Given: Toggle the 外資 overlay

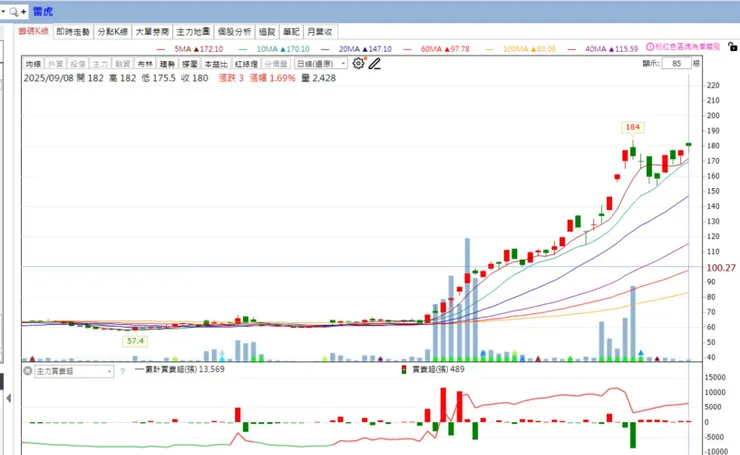Looking at the screenshot, I should [x=56, y=64].
